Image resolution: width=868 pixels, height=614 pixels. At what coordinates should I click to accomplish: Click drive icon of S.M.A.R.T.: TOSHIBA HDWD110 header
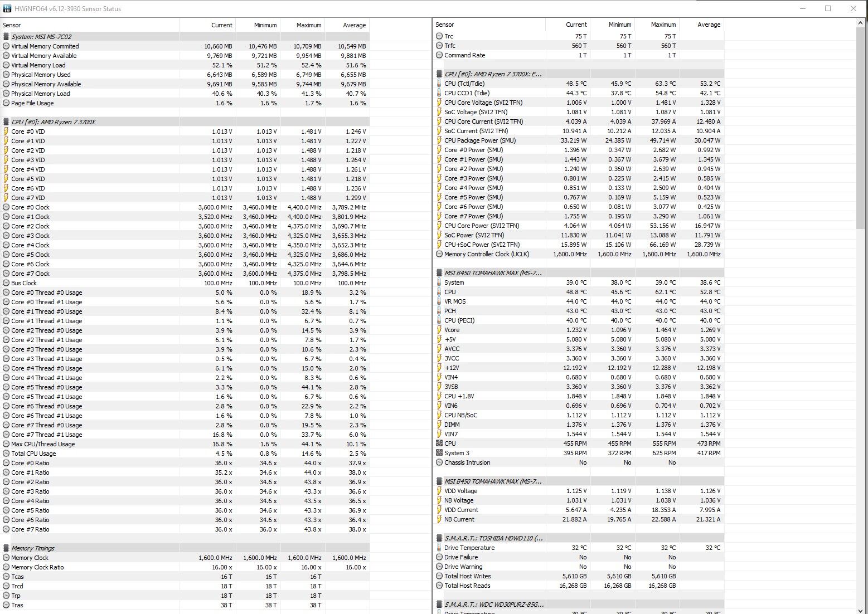(x=439, y=538)
